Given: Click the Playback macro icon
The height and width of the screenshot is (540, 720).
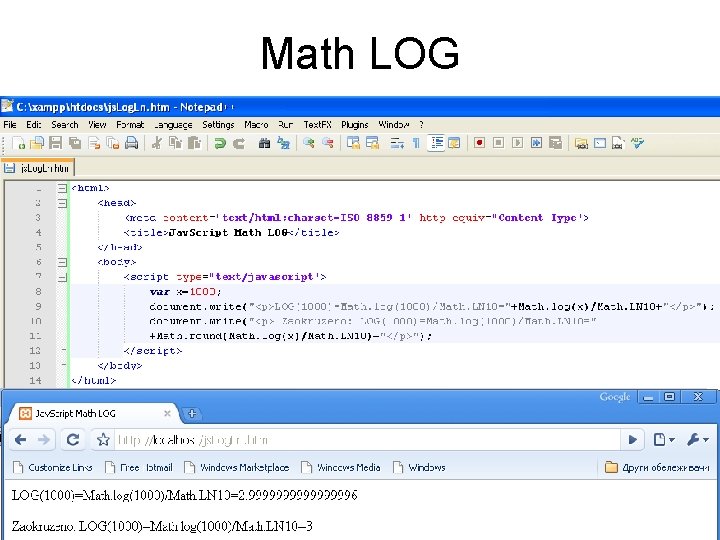Looking at the screenshot, I should pos(518,143).
